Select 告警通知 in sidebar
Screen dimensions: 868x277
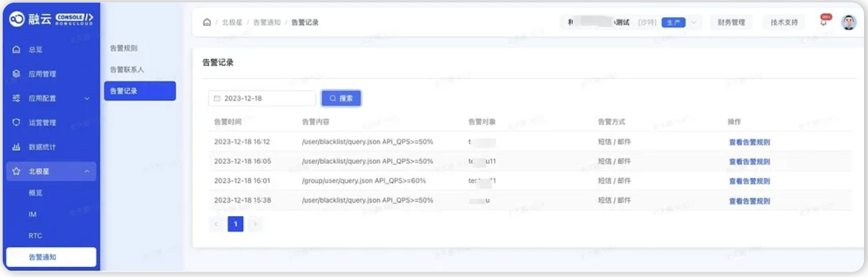(x=50, y=258)
